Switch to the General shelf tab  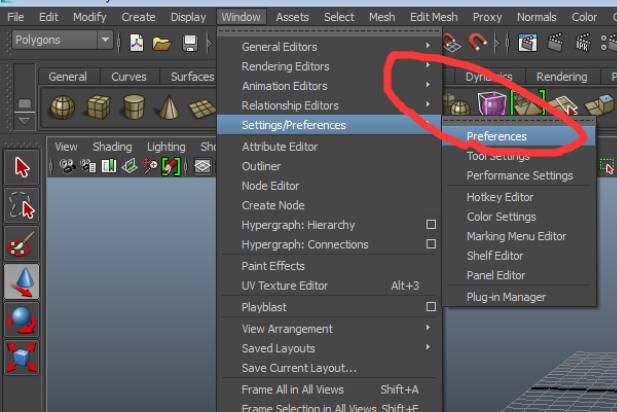click(x=68, y=77)
